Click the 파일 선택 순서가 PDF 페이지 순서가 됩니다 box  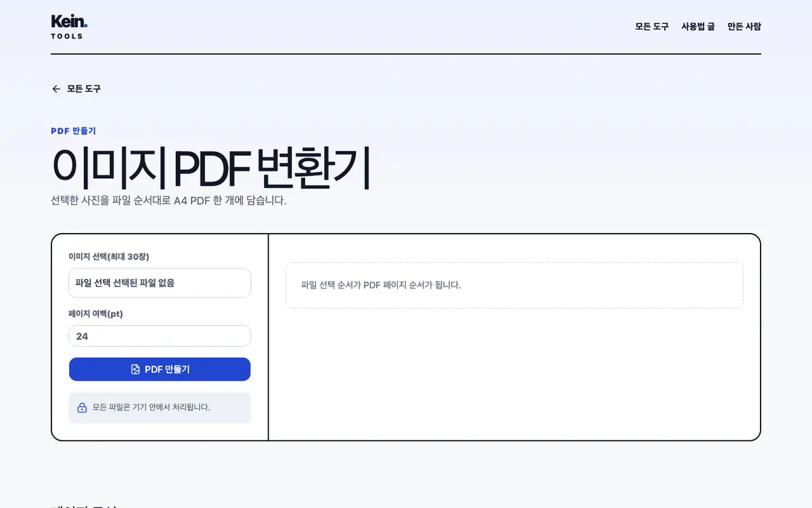pyautogui.click(x=514, y=285)
